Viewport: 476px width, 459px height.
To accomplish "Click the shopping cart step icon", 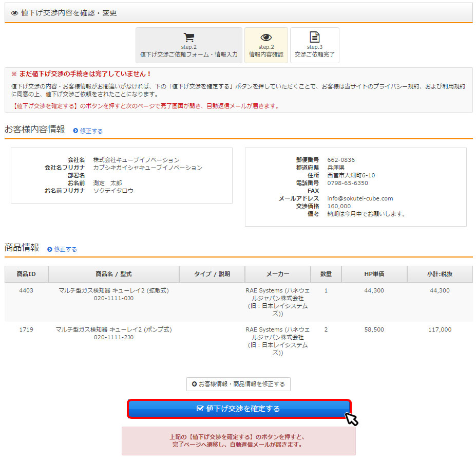I will tap(189, 38).
